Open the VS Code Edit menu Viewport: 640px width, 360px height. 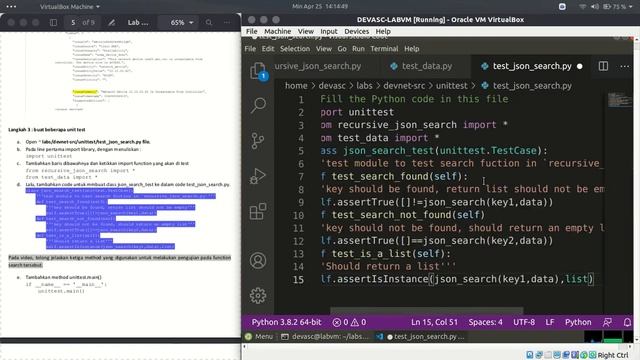pyautogui.click(x=268, y=49)
